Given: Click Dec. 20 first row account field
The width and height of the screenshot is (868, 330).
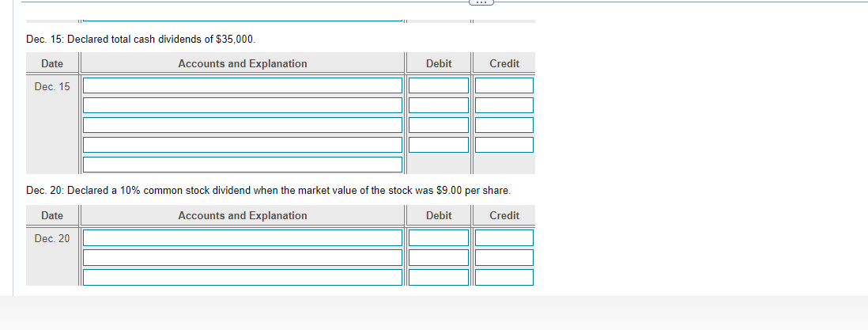Looking at the screenshot, I should click(243, 238).
